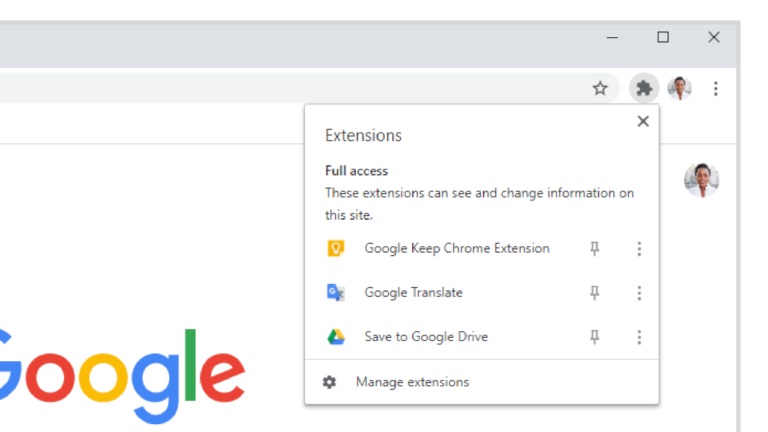
Task: Close the Chrome window
Action: click(x=714, y=37)
